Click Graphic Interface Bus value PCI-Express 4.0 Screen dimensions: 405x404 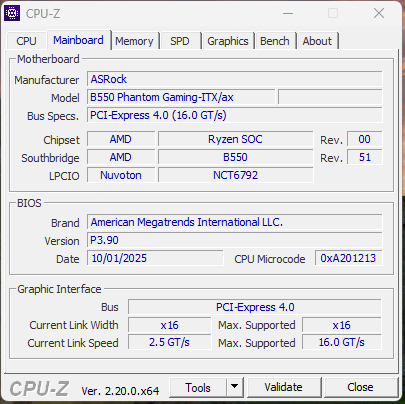tap(255, 307)
